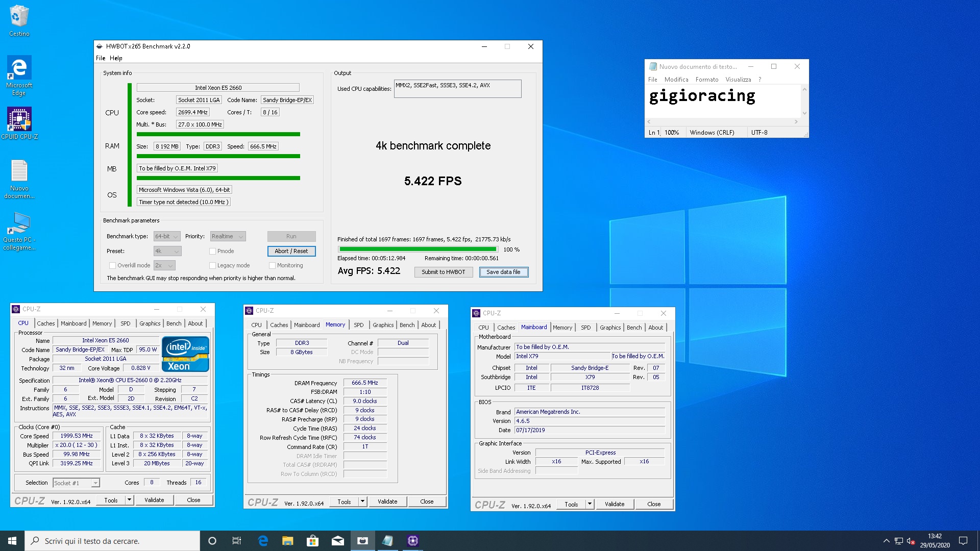Click the left CPU-Z window title icon

click(16, 309)
